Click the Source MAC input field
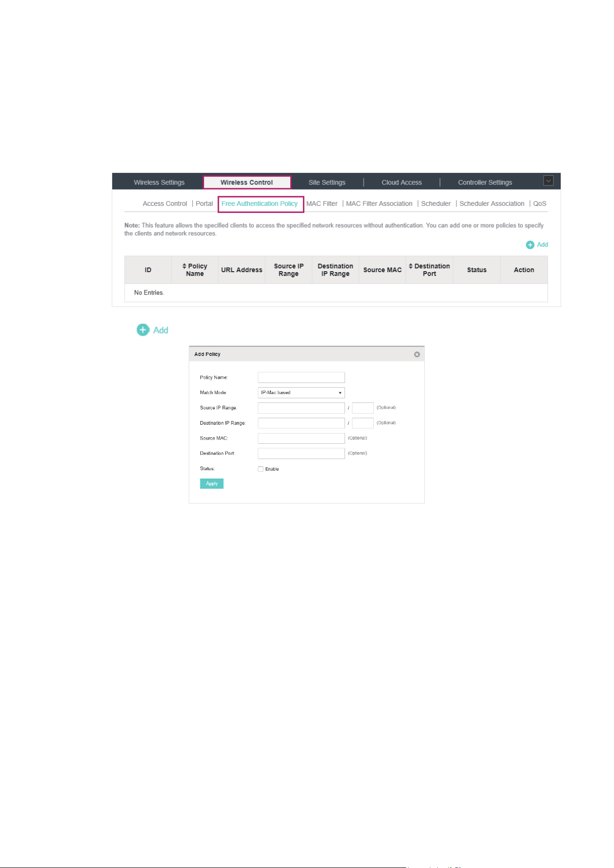The width and height of the screenshot is (614, 868). coord(301,439)
